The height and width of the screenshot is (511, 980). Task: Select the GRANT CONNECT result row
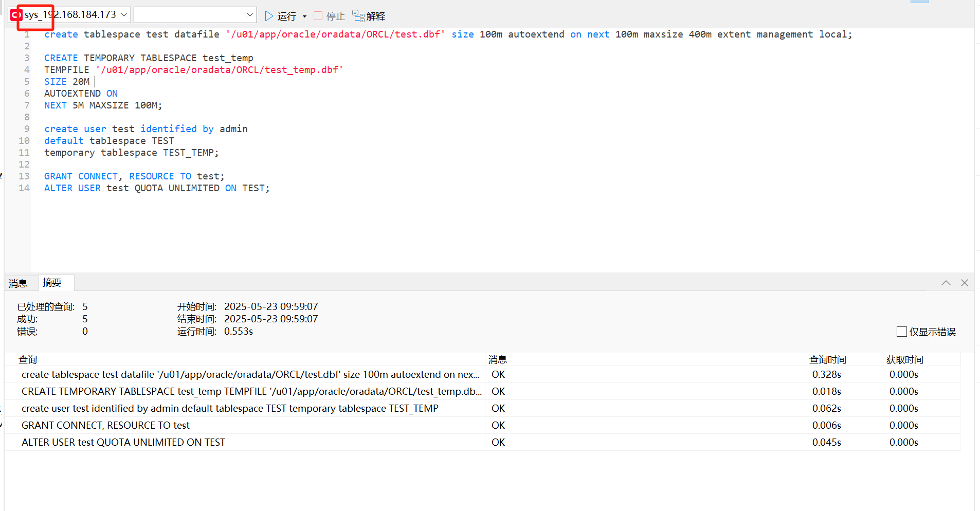pyautogui.click(x=105, y=425)
